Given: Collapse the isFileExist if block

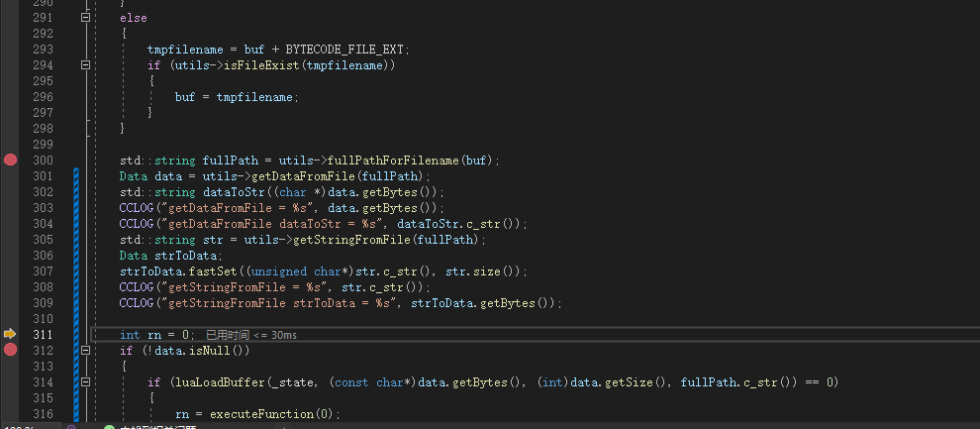Looking at the screenshot, I should click(x=85, y=65).
